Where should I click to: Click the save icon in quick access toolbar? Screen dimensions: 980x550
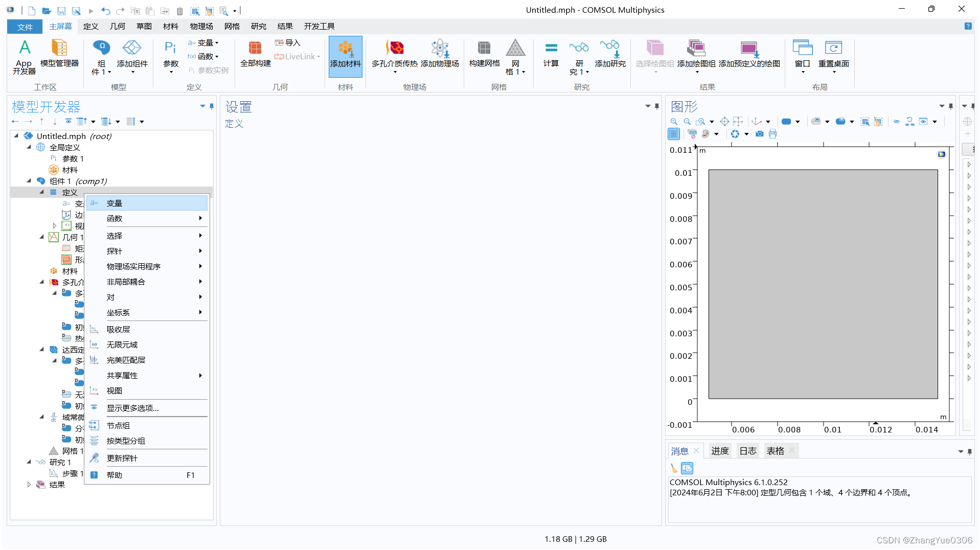click(x=61, y=11)
